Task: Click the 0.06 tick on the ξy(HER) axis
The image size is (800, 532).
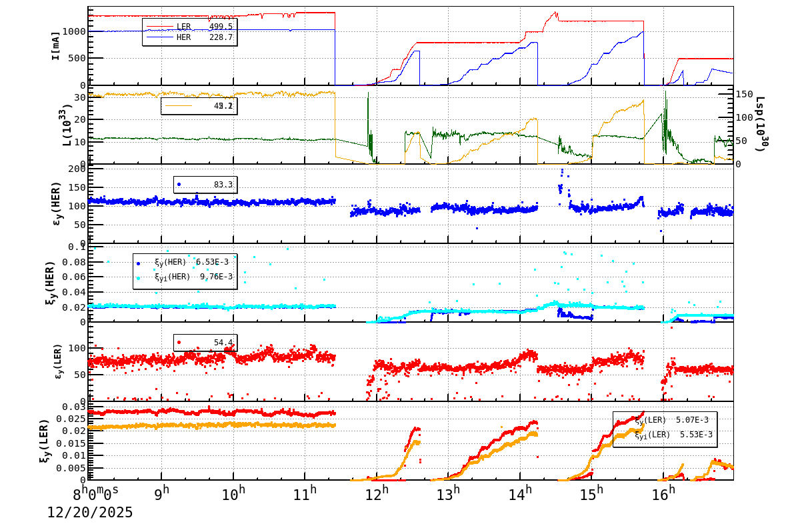Action: click(x=73, y=277)
